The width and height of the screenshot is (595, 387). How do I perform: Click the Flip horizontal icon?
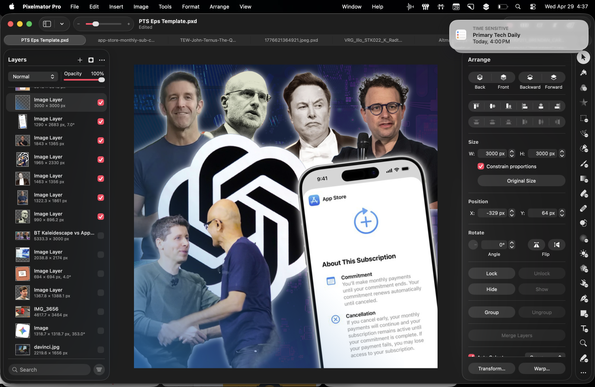point(556,245)
